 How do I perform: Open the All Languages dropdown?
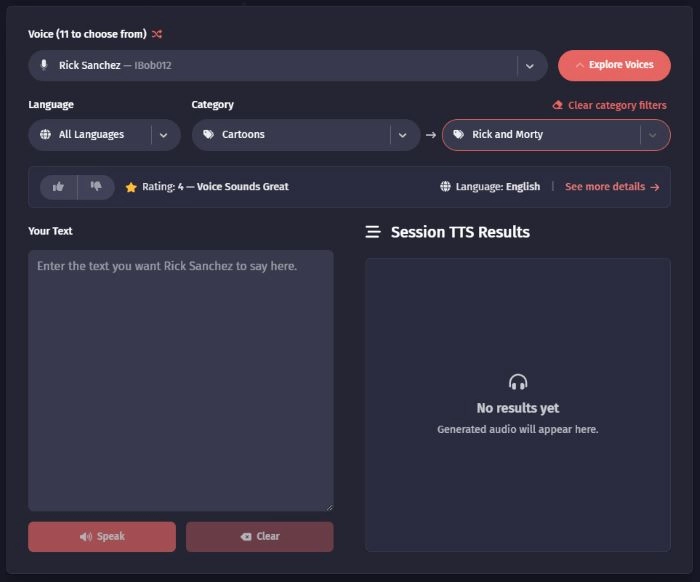point(104,135)
